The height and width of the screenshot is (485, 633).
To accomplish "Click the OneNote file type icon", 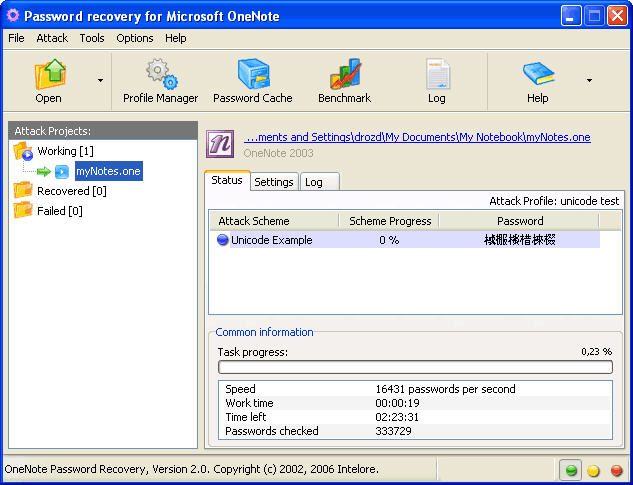I will [220, 144].
